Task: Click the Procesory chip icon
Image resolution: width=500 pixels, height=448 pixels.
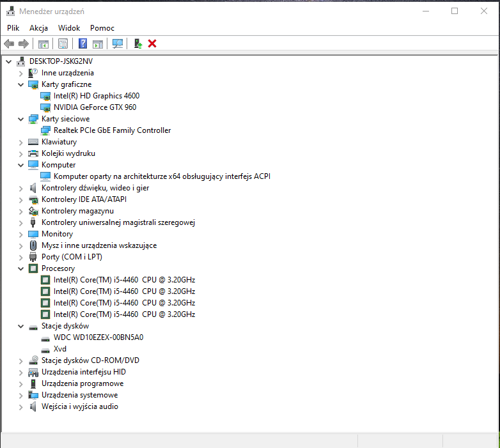Action: pyautogui.click(x=33, y=268)
